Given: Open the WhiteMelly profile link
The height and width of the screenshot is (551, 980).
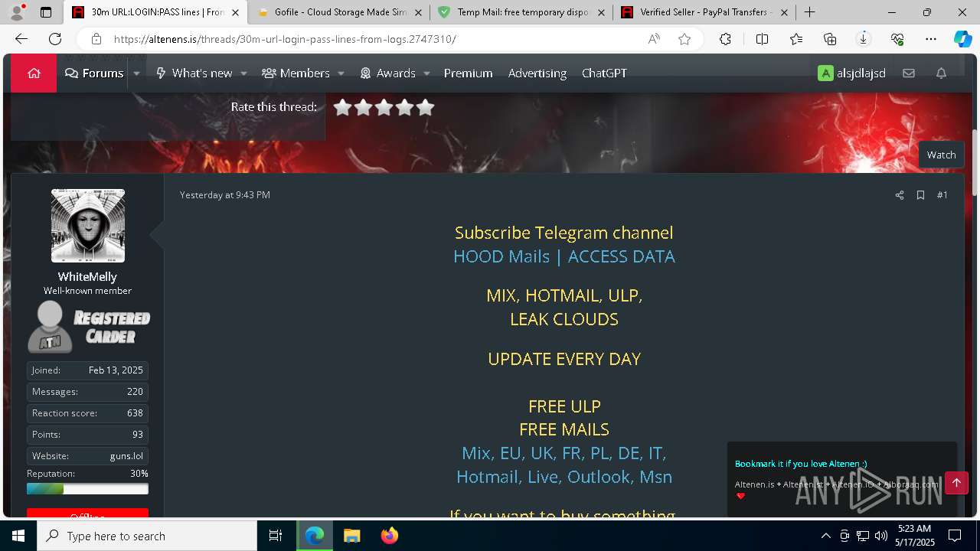Looking at the screenshot, I should click(x=87, y=276).
